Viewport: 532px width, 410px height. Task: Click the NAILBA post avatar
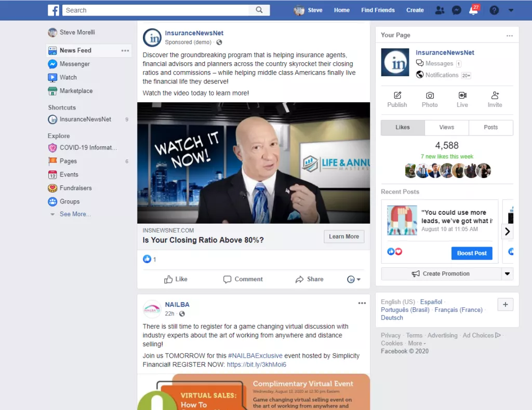click(152, 309)
